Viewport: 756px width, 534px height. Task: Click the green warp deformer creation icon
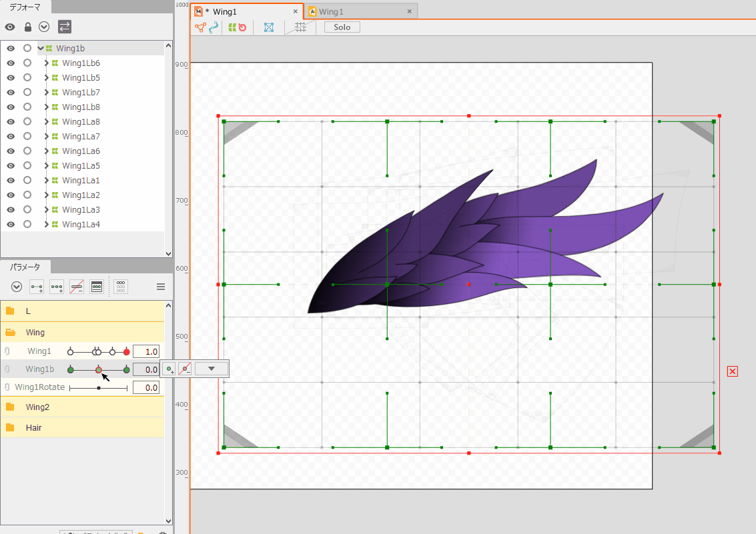click(232, 28)
